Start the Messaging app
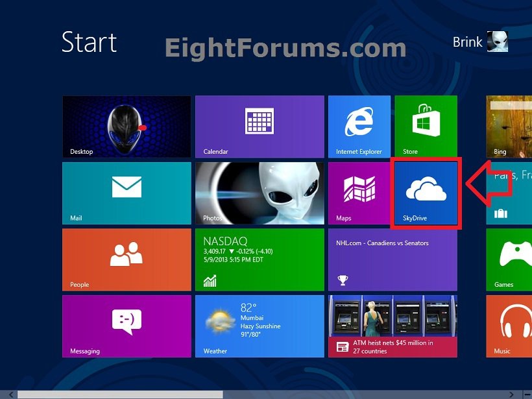Viewport: 532px width, 399px height. (x=127, y=326)
